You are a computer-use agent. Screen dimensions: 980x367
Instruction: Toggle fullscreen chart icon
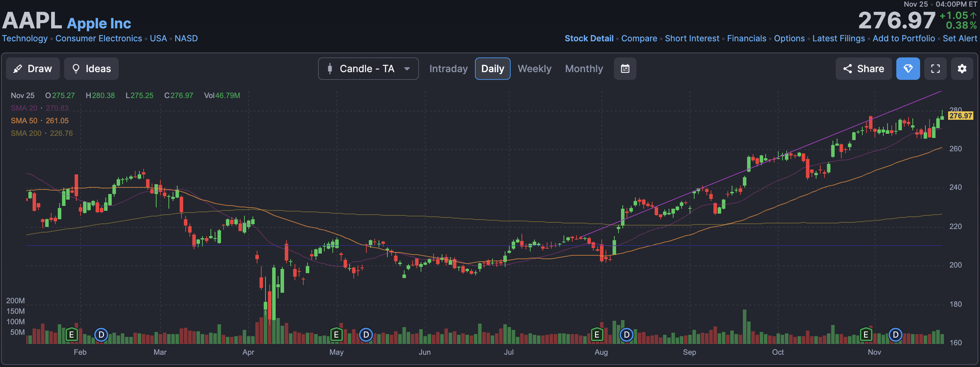click(x=936, y=68)
